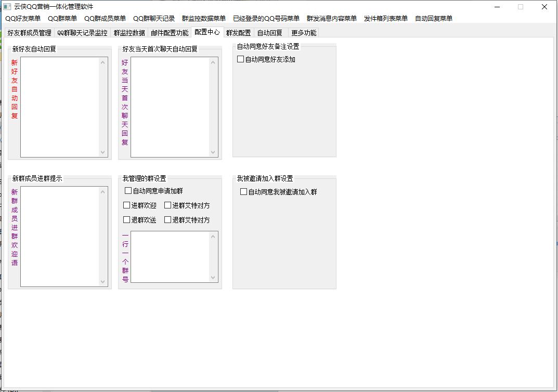This screenshot has width=558, height=392.
Task: Click the application icon in title bar
Action: click(x=7, y=6)
